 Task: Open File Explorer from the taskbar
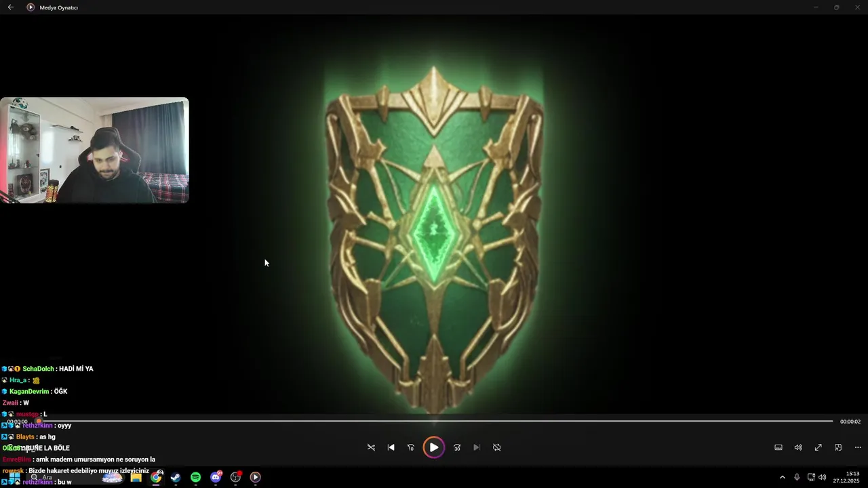(x=136, y=477)
